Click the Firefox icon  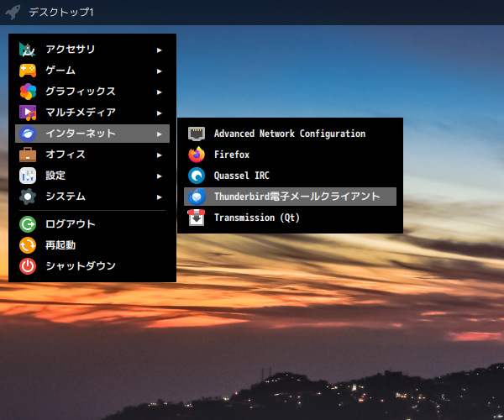coord(197,155)
